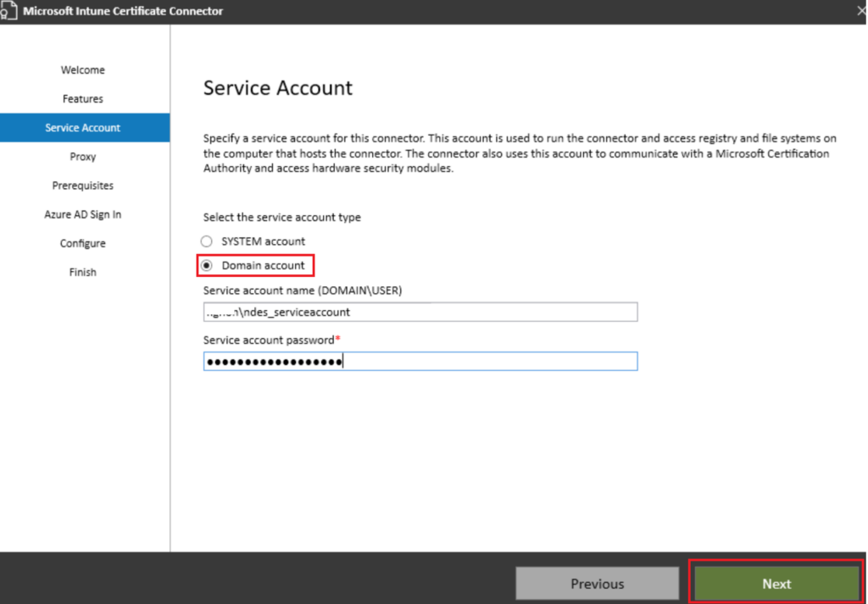Go to the Features step

pos(83,98)
